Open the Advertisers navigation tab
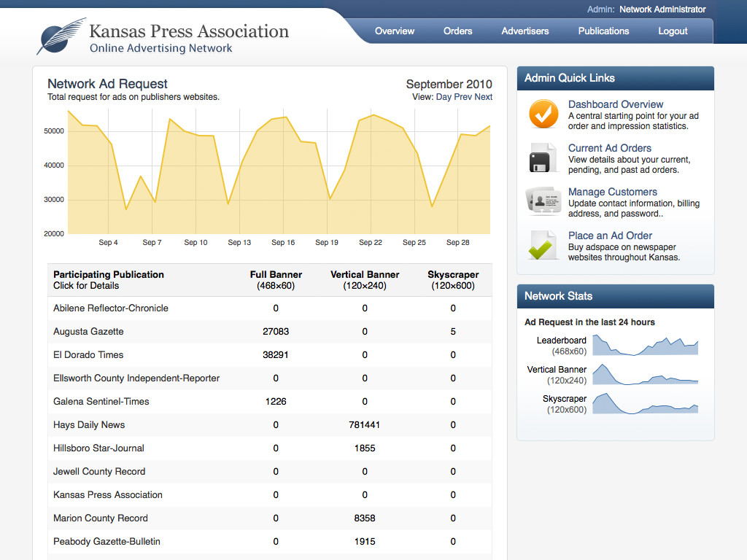 [x=525, y=31]
